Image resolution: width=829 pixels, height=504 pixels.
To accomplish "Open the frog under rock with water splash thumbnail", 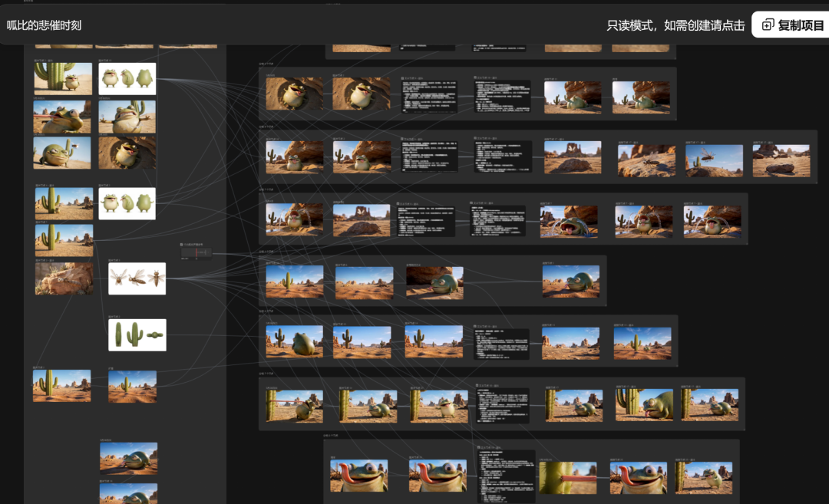I will (x=294, y=219).
